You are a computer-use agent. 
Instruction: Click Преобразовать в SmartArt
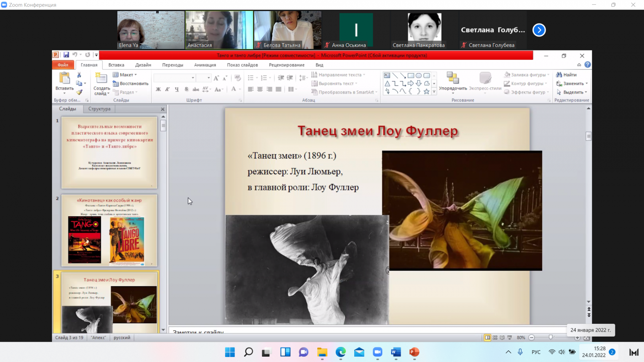tap(344, 92)
